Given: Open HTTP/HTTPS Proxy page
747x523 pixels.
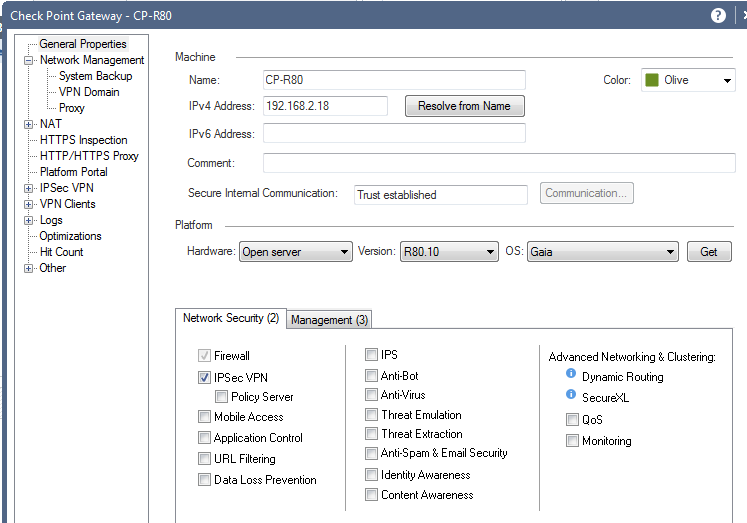Looking at the screenshot, I should pos(89,156).
